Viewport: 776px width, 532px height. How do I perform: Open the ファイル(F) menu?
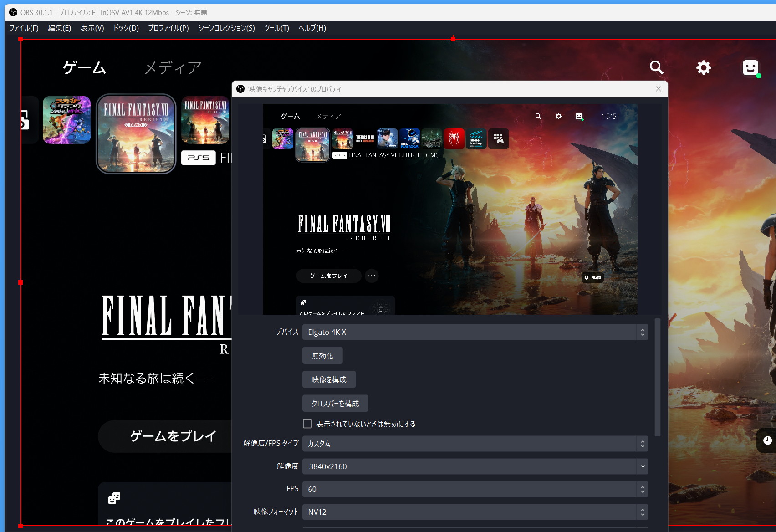pyautogui.click(x=24, y=28)
